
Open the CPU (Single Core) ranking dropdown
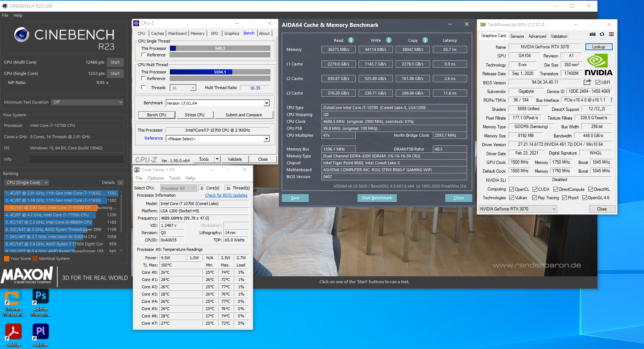coord(27,182)
